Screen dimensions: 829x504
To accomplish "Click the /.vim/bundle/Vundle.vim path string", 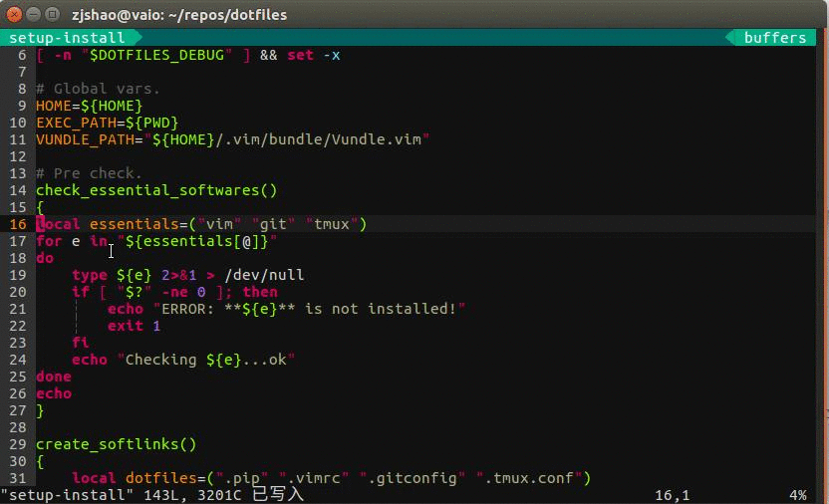I will 318,139.
